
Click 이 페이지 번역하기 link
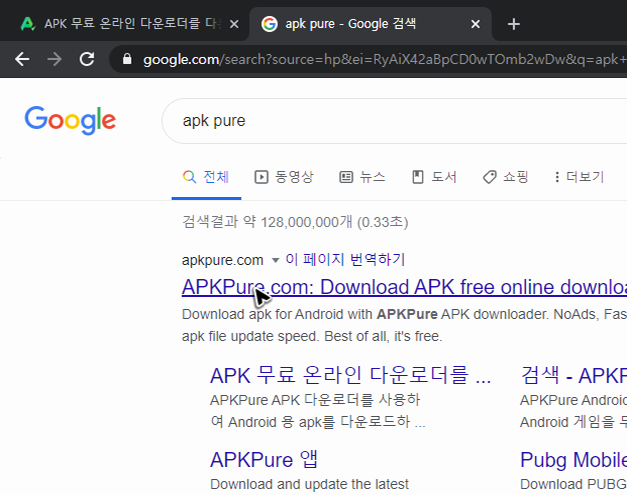pyautogui.click(x=345, y=259)
